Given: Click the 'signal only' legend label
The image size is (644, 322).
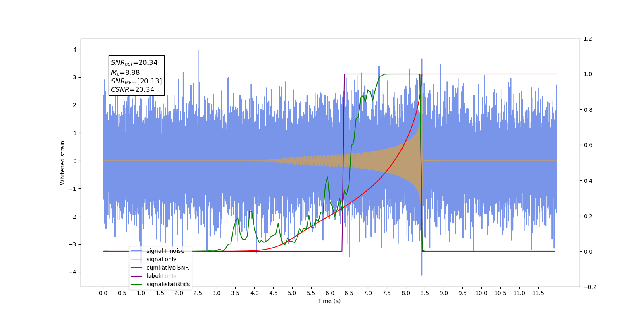Looking at the screenshot, I should 161,259.
